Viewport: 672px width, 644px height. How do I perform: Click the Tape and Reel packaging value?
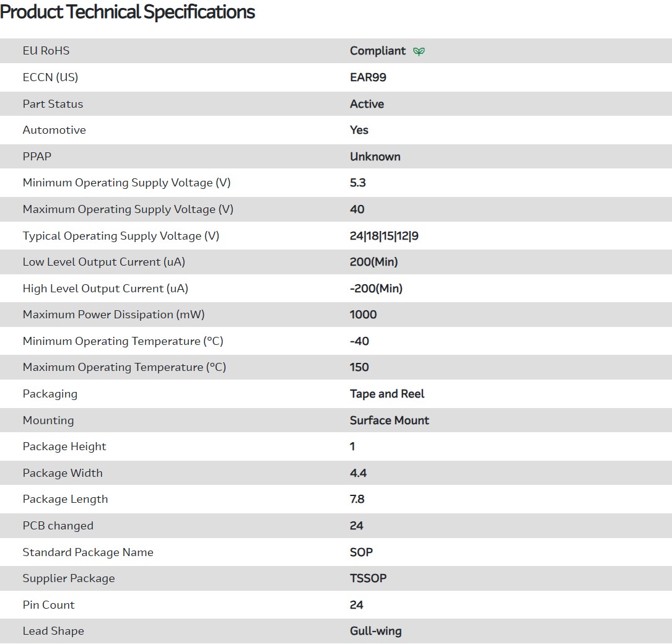click(387, 394)
